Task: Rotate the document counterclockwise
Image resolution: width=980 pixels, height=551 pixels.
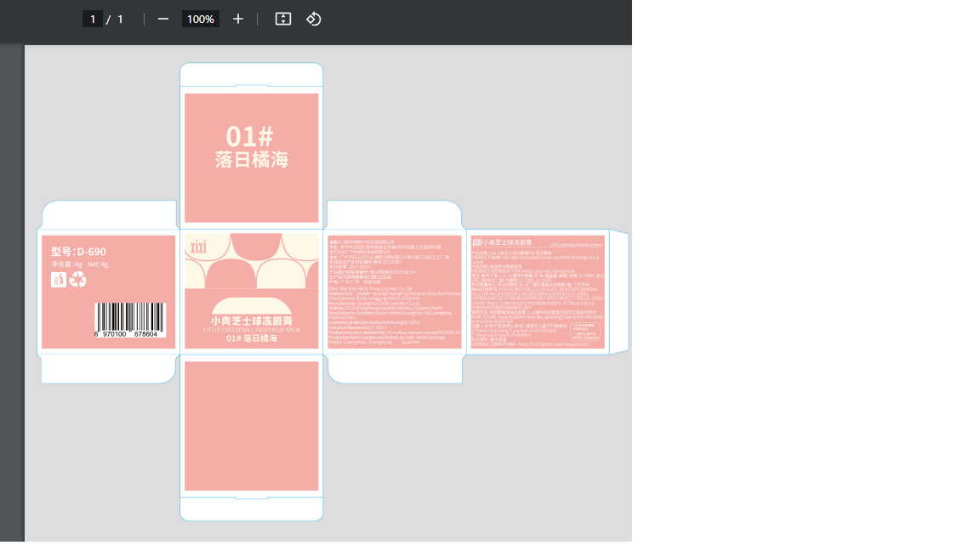Action: click(x=313, y=19)
